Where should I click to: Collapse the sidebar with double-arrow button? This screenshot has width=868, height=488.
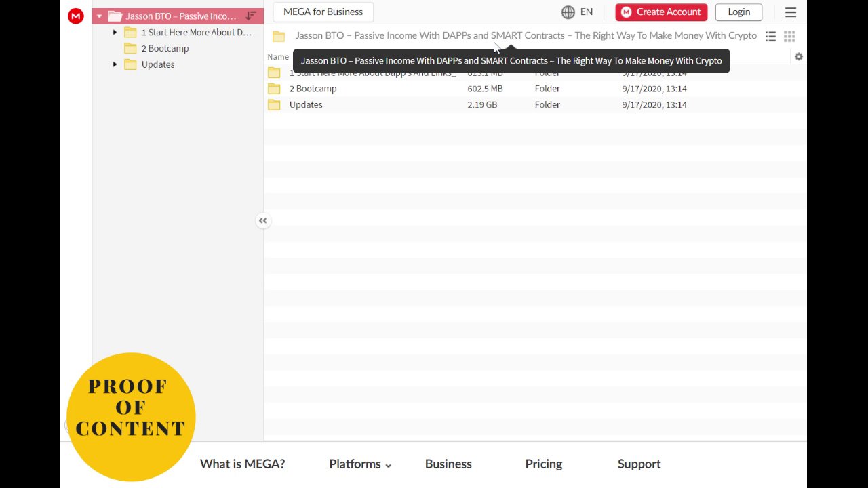263,220
